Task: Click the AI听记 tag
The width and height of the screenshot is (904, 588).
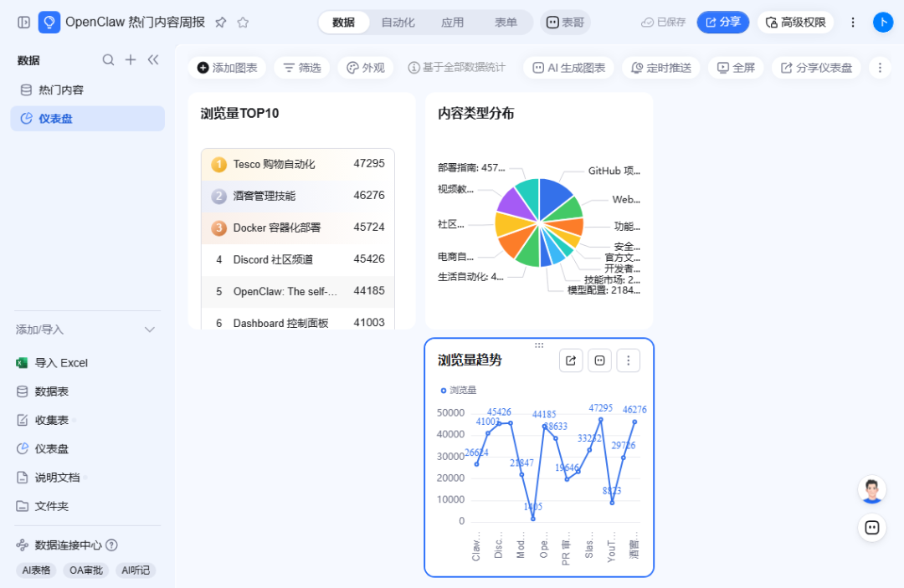Action: 136,570
